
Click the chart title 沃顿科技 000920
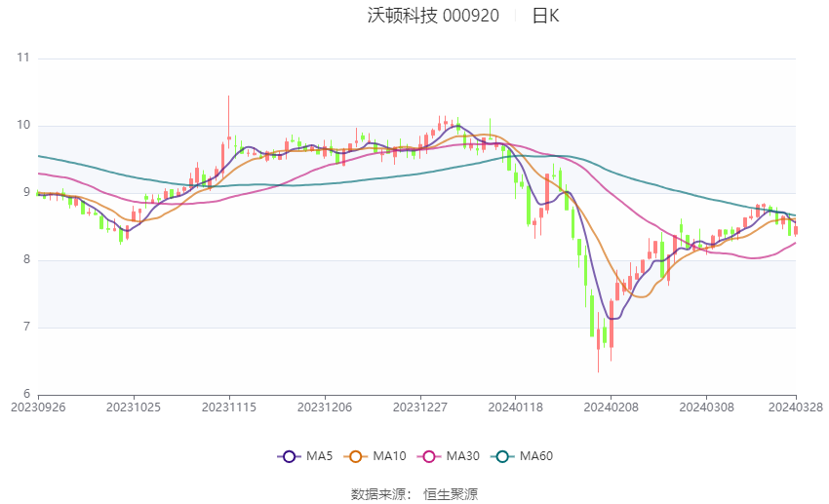pos(433,16)
